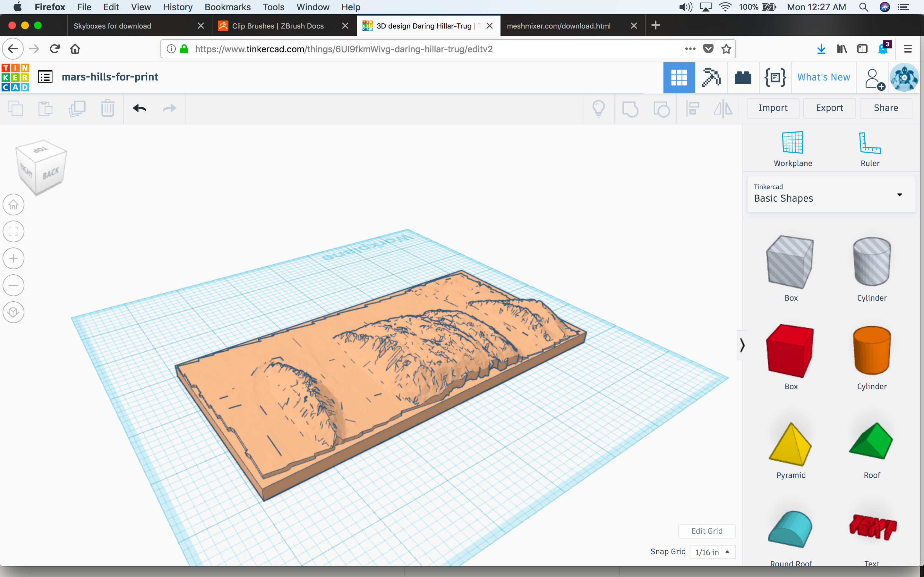Switch to Clip Brushes ZBrush Docs tab
Screen dimensions: 924x577
tap(278, 26)
